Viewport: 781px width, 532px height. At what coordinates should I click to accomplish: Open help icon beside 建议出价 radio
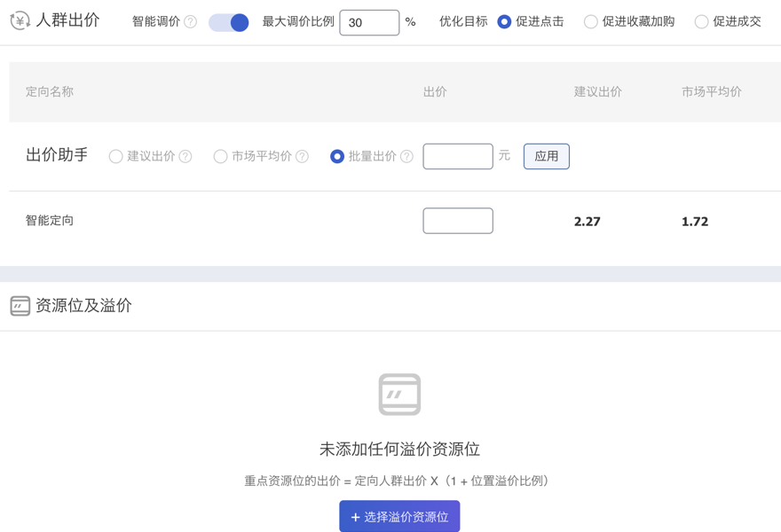pos(185,156)
